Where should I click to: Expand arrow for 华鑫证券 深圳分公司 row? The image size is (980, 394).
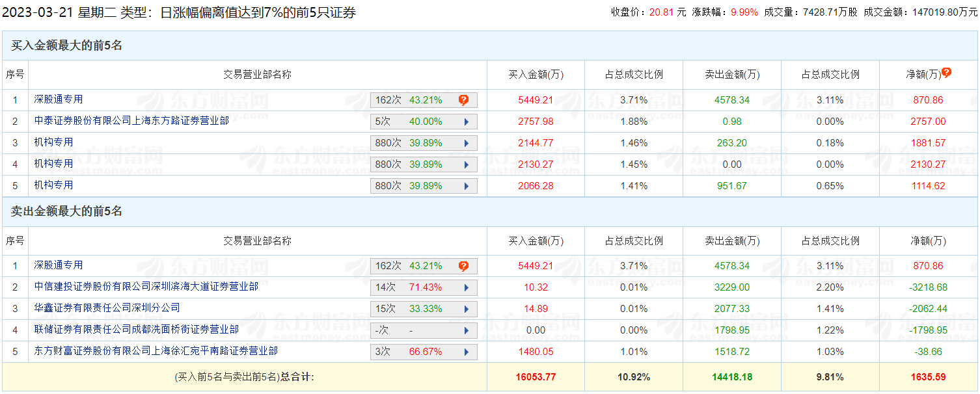coord(466,309)
